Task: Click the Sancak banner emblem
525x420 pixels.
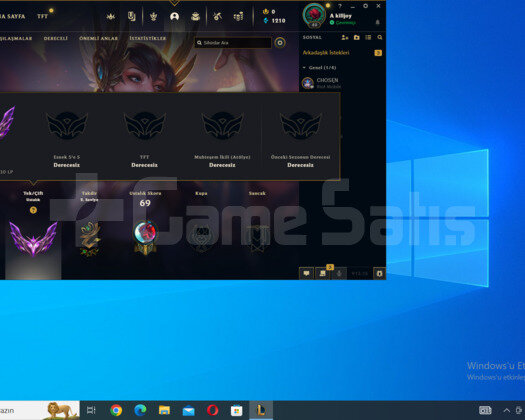Action: click(x=257, y=238)
